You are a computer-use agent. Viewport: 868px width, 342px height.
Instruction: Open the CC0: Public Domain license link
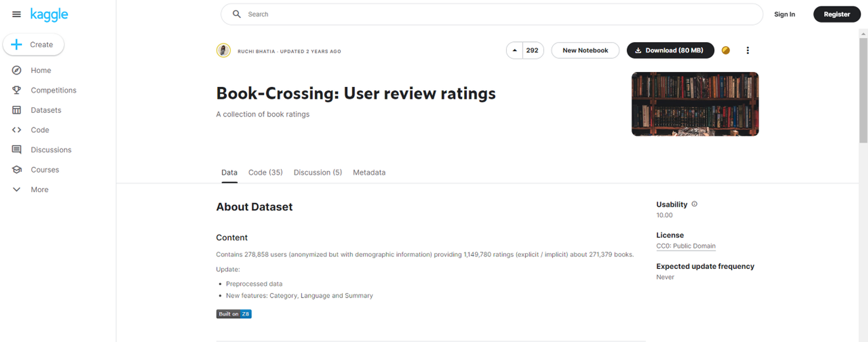pyautogui.click(x=686, y=246)
